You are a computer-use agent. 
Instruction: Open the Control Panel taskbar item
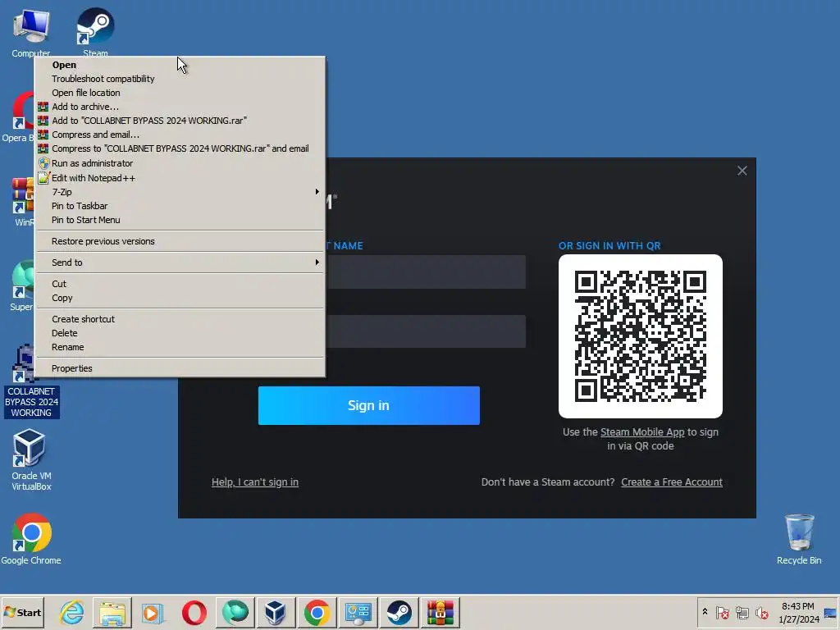pos(358,612)
